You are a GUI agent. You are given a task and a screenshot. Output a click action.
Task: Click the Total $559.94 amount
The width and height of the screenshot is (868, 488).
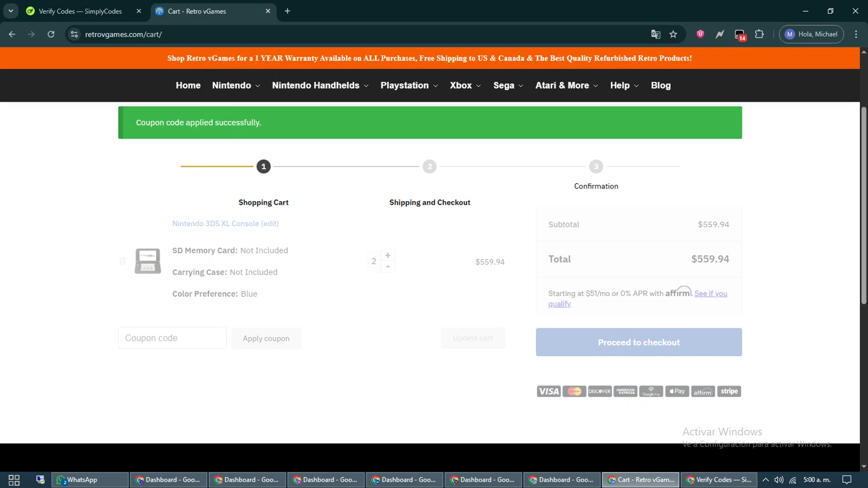(710, 259)
